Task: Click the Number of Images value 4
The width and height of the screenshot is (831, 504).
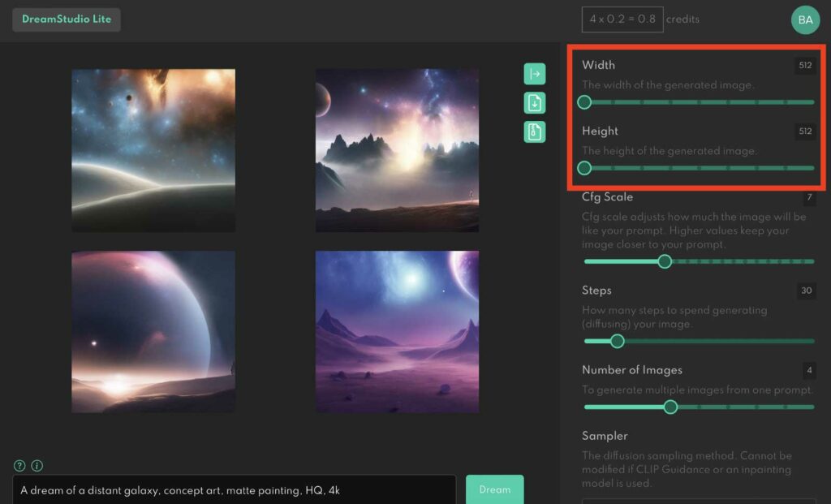Action: tap(809, 370)
